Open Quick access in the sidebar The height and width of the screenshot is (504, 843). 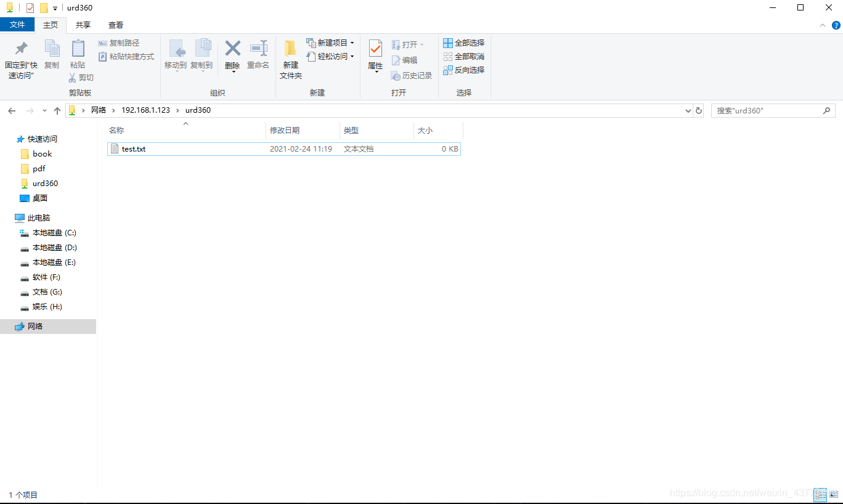(42, 139)
